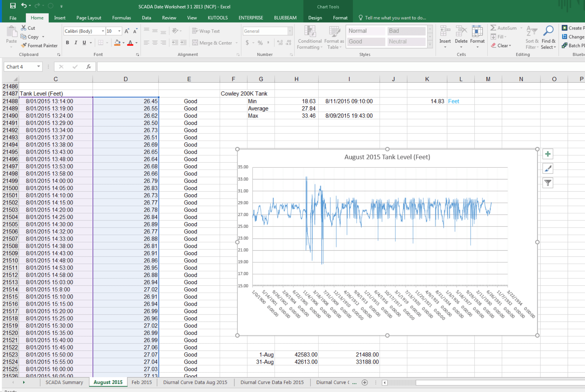Activate the Format Painter
Image resolution: width=585 pixels, height=392 pixels.
[39, 45]
